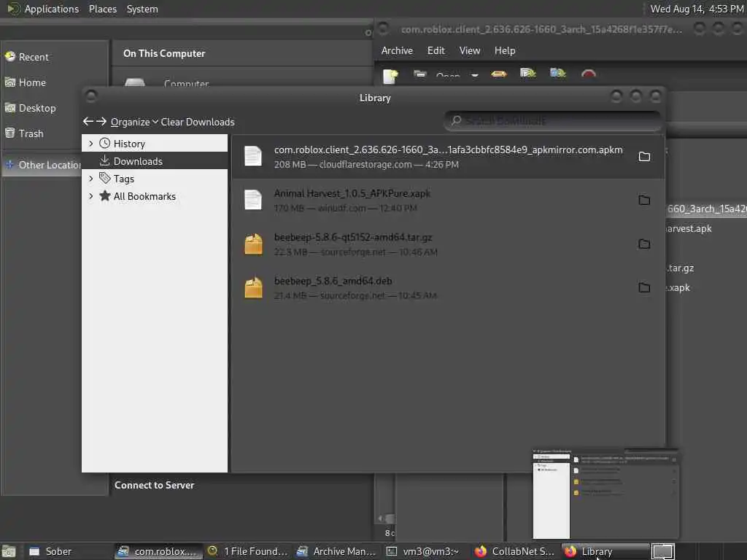Click Library taskbar window button

[x=605, y=551]
